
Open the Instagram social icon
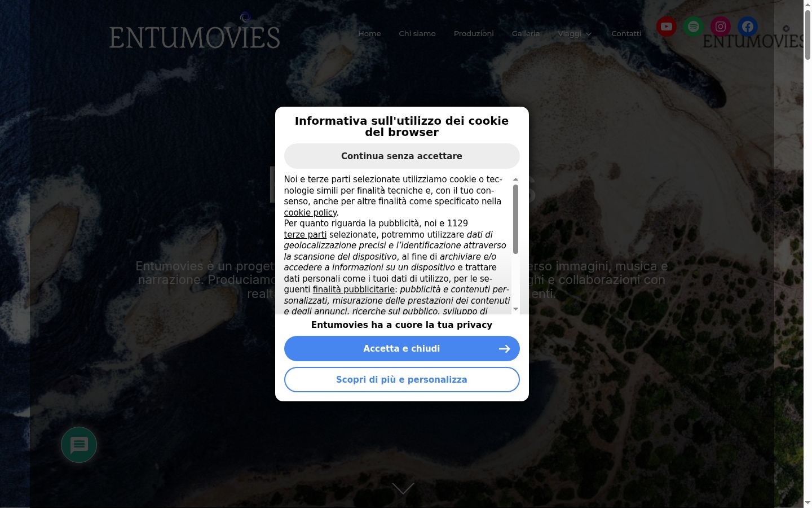pos(721,27)
